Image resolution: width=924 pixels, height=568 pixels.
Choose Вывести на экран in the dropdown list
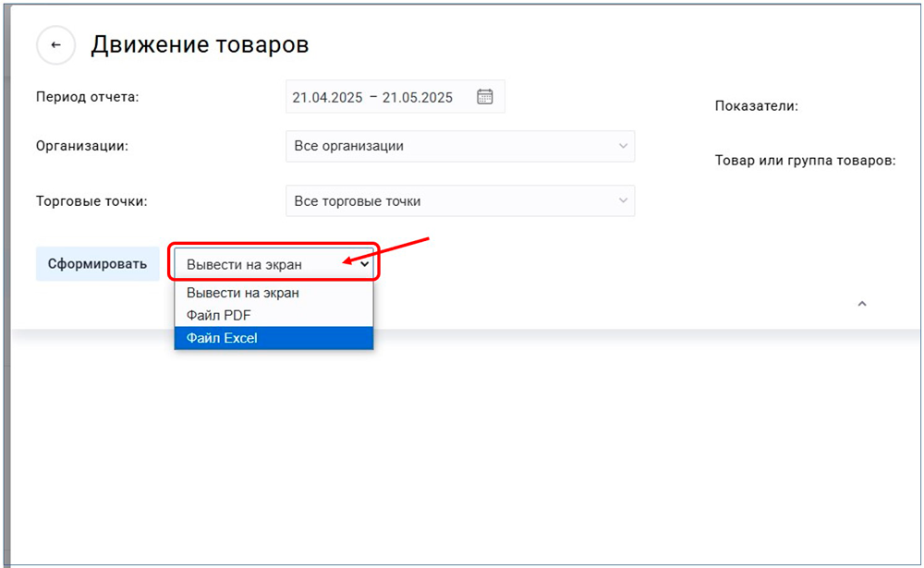(243, 293)
